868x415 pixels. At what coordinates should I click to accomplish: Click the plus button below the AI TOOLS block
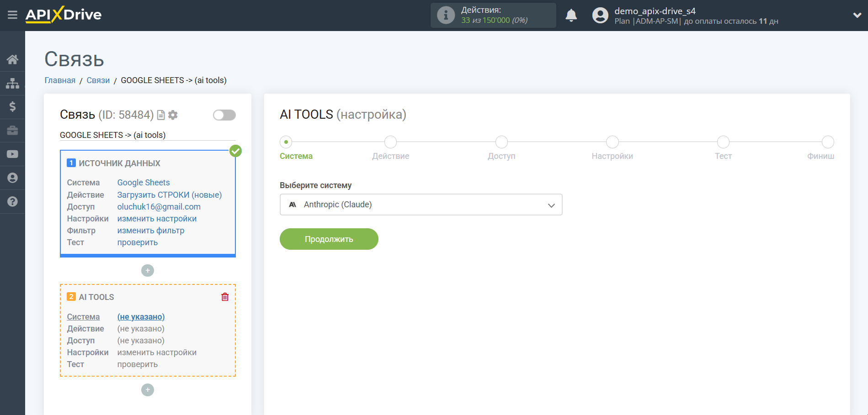coord(148,390)
